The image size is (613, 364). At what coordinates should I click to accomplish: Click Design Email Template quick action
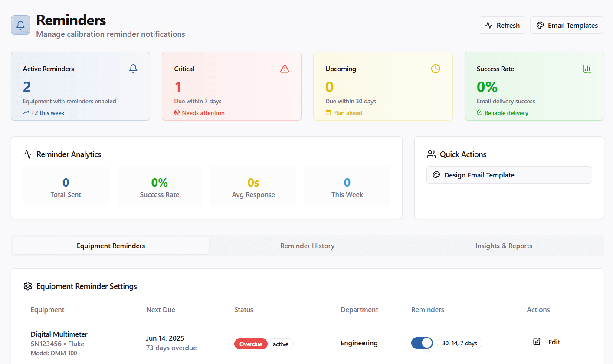tap(509, 175)
